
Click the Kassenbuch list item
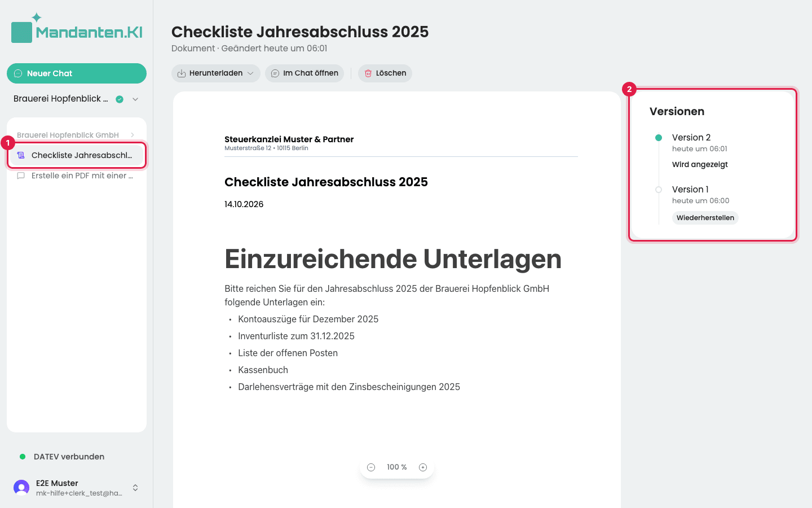pos(263,370)
